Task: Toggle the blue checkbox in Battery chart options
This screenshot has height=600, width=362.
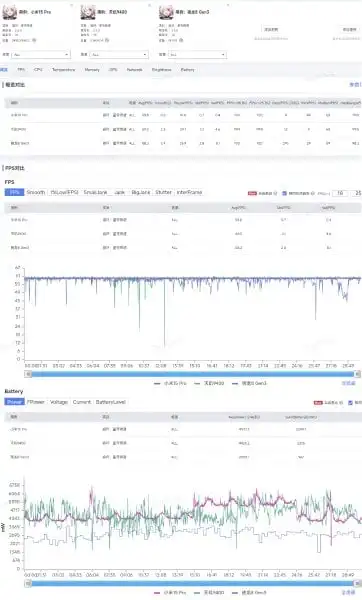Action: pos(350,403)
